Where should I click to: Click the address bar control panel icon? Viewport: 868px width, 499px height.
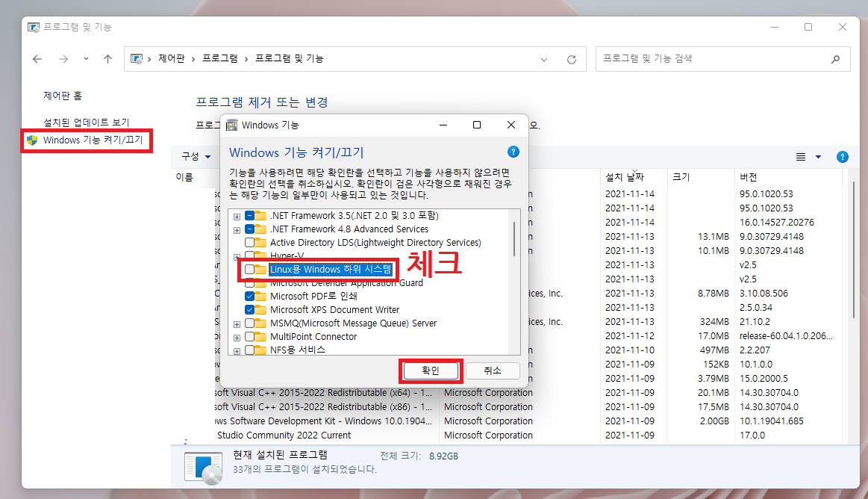coord(136,59)
